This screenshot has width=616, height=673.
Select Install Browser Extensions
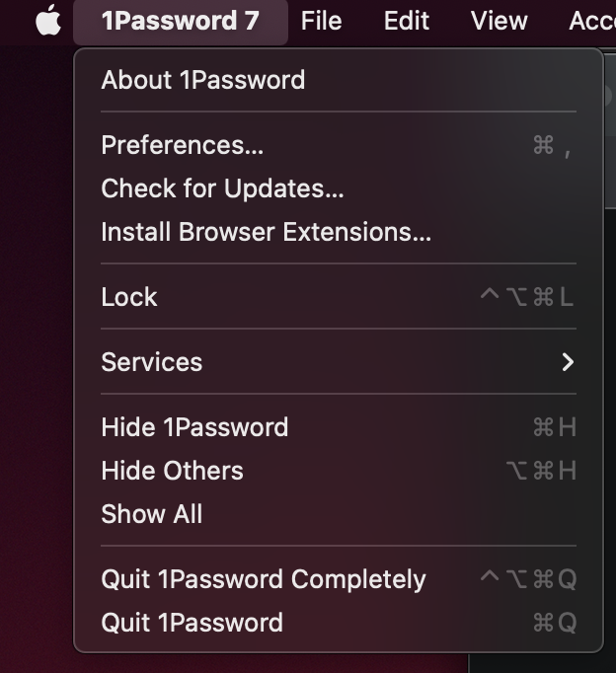[x=266, y=232]
